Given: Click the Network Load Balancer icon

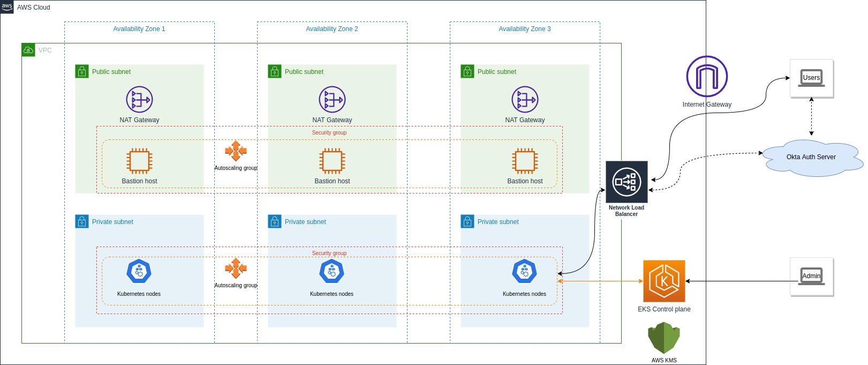Looking at the screenshot, I should pos(627,182).
